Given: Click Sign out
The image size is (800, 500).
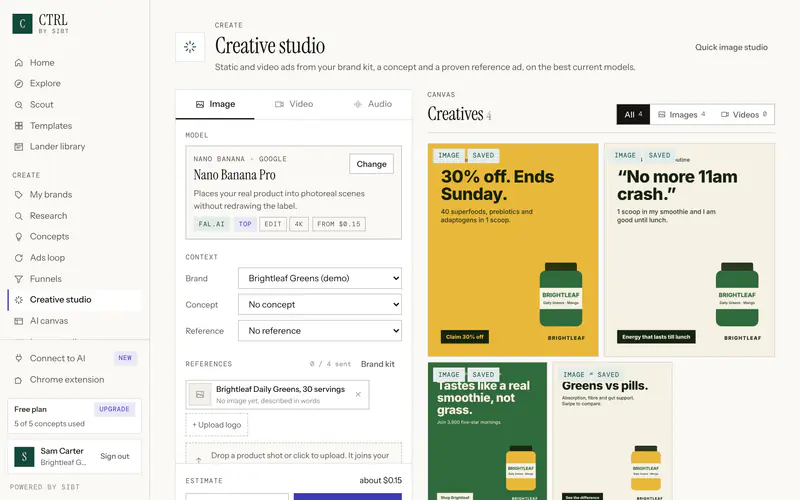Looking at the screenshot, I should [115, 456].
